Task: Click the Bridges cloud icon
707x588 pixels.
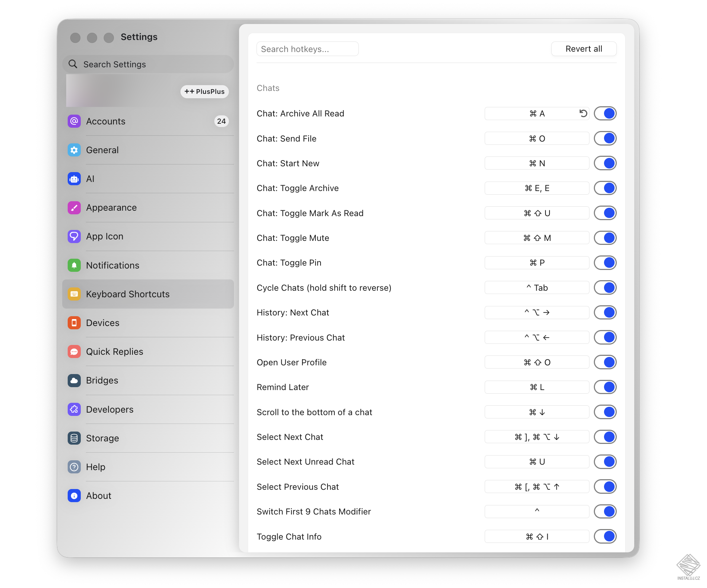Action: (74, 381)
